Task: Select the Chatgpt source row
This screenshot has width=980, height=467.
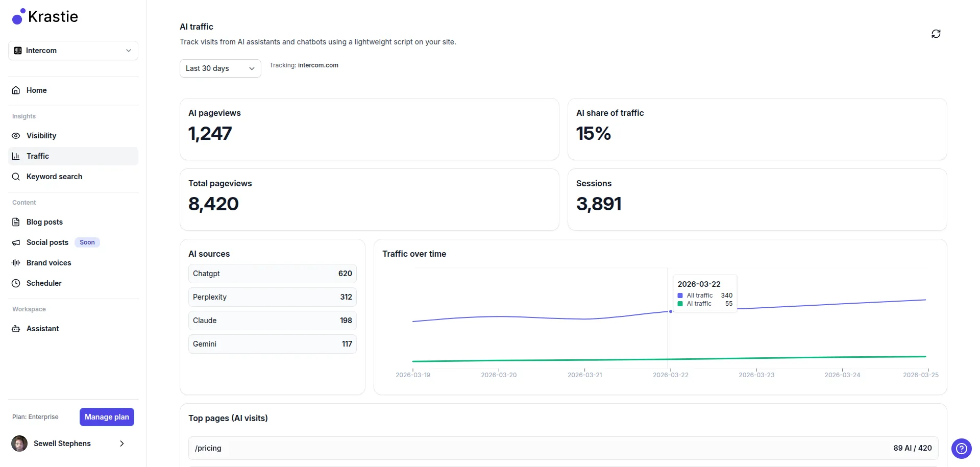Action: pyautogui.click(x=273, y=274)
